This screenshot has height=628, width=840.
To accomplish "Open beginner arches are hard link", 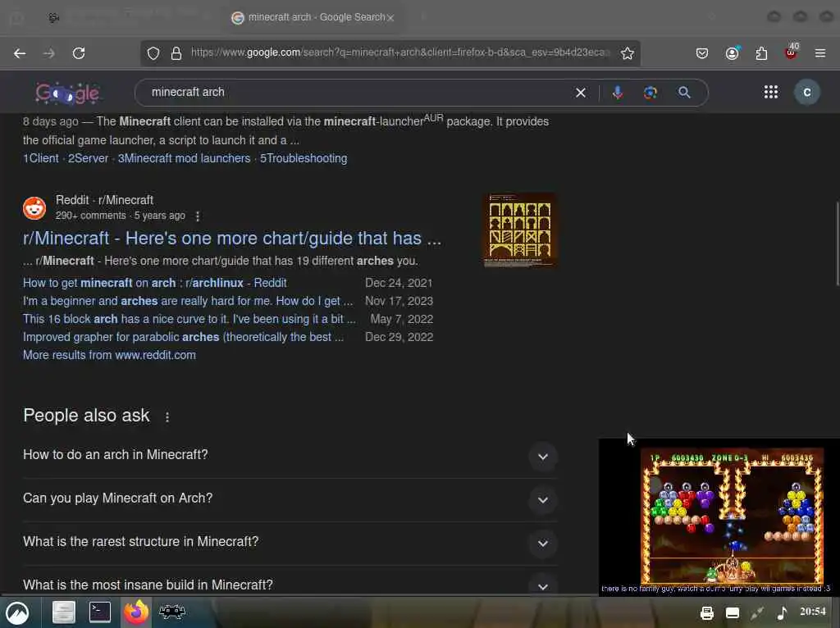I will [188, 301].
